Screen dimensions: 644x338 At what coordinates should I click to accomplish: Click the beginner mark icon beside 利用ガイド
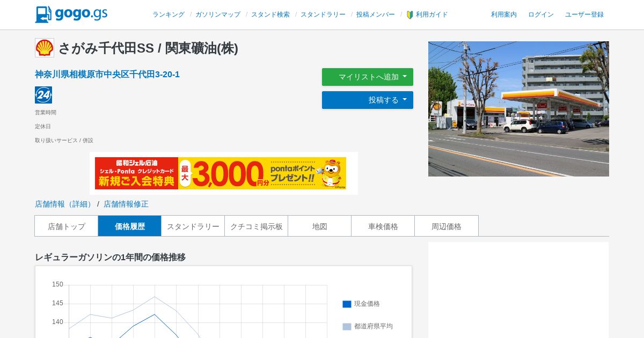410,15
